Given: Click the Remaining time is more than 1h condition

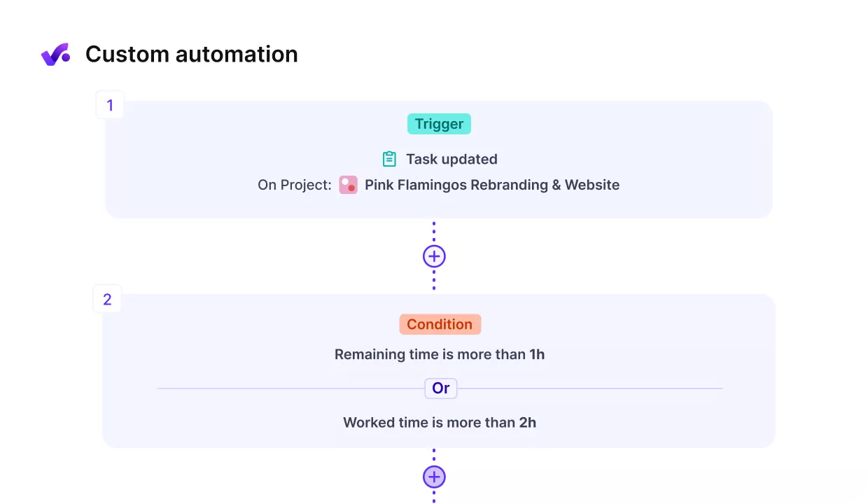Looking at the screenshot, I should [440, 354].
